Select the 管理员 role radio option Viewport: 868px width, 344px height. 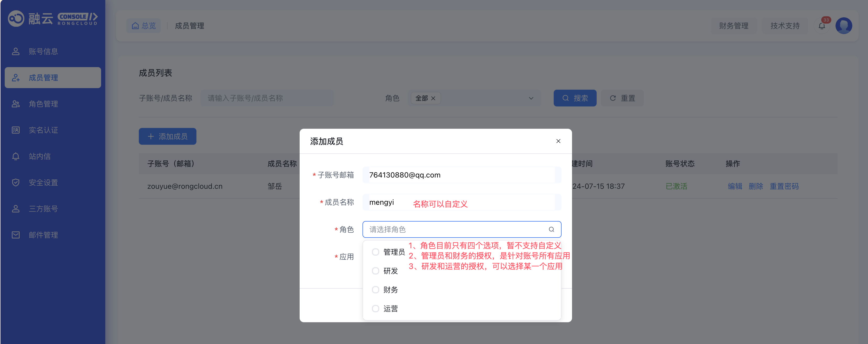coord(375,252)
